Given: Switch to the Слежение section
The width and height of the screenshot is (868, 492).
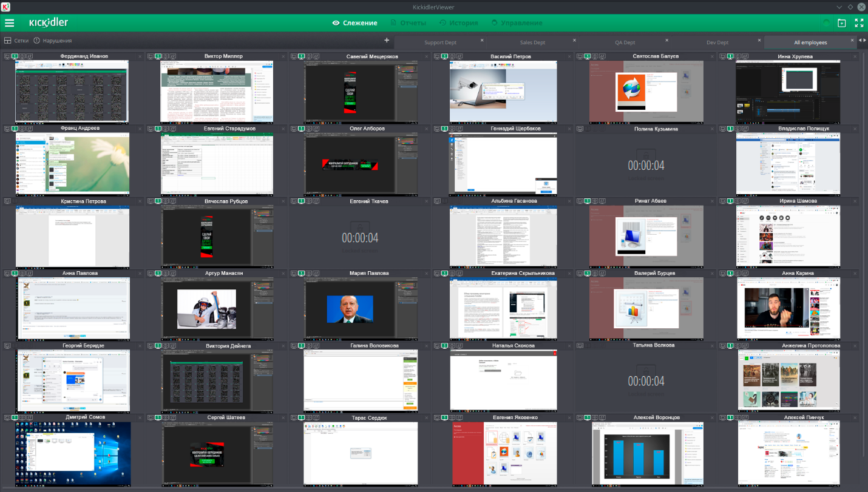Looking at the screenshot, I should (355, 23).
